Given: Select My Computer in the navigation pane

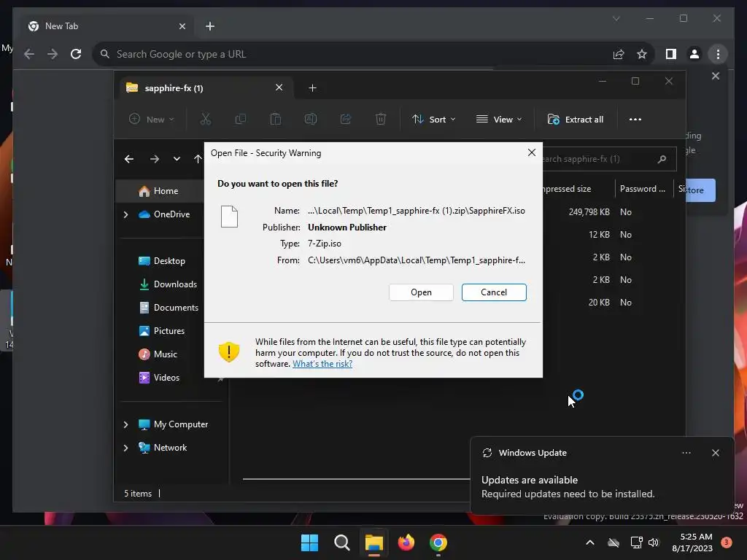Looking at the screenshot, I should coord(173,424).
